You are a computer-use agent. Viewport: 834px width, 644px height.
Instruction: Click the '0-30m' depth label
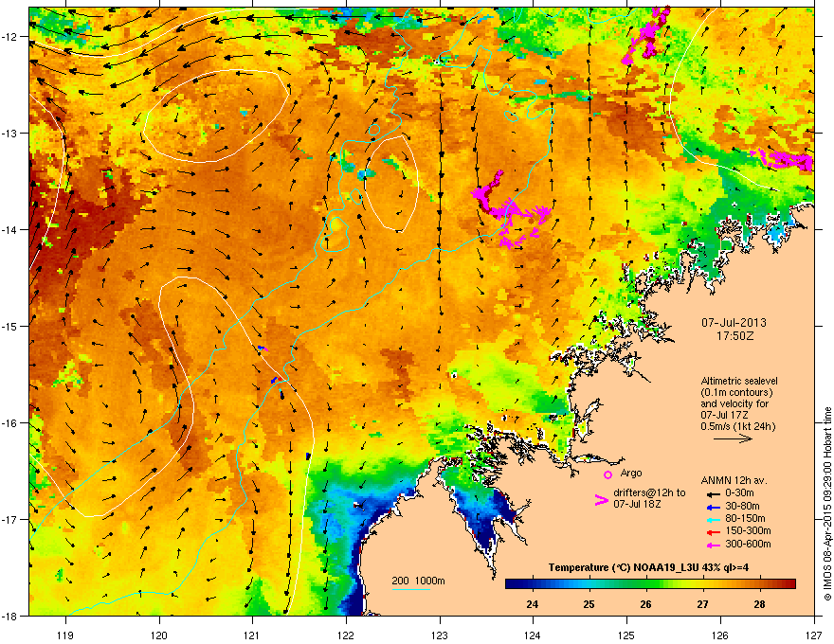click(739, 493)
